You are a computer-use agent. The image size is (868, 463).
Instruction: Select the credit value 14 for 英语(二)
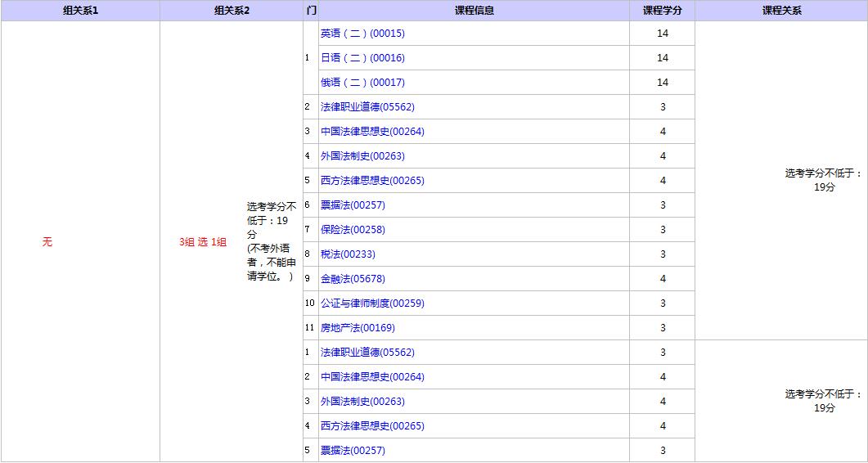point(663,34)
